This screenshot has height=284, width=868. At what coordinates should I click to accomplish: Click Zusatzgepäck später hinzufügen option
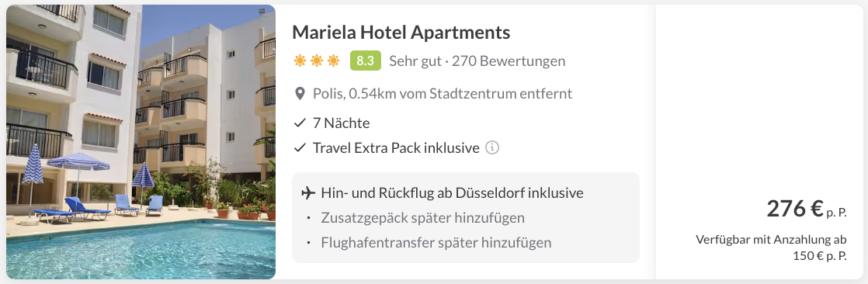click(x=423, y=218)
